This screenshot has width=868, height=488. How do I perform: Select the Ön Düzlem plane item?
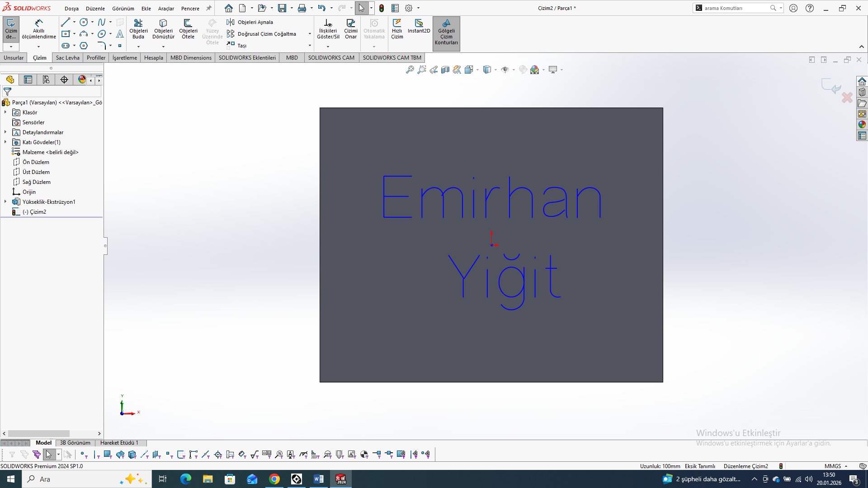point(36,162)
